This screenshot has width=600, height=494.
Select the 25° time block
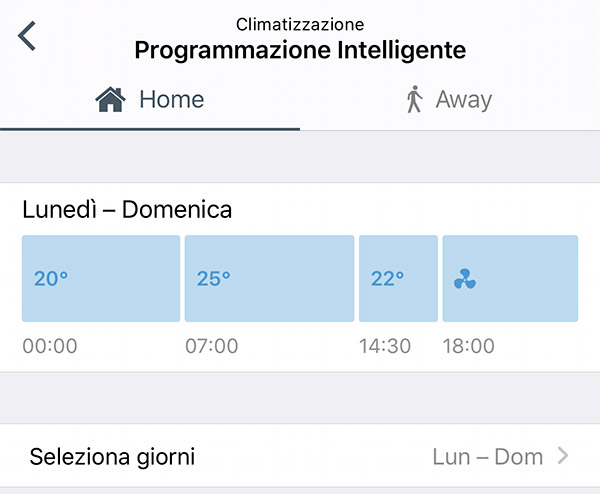269,279
